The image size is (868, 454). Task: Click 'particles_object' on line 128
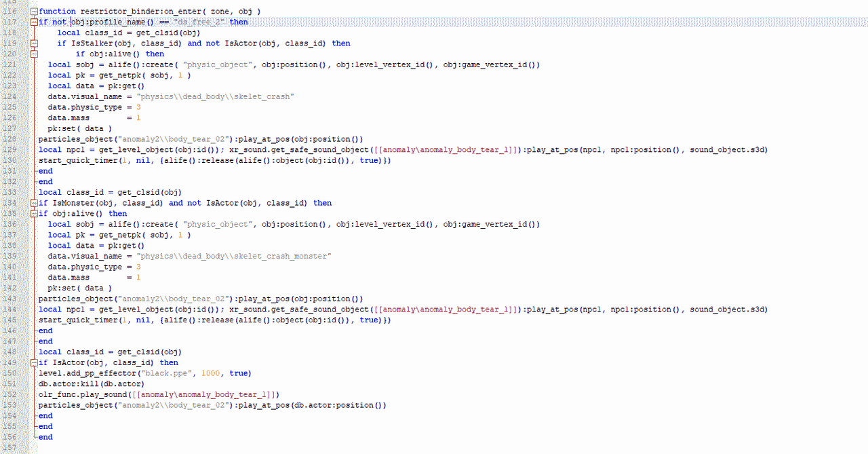75,139
